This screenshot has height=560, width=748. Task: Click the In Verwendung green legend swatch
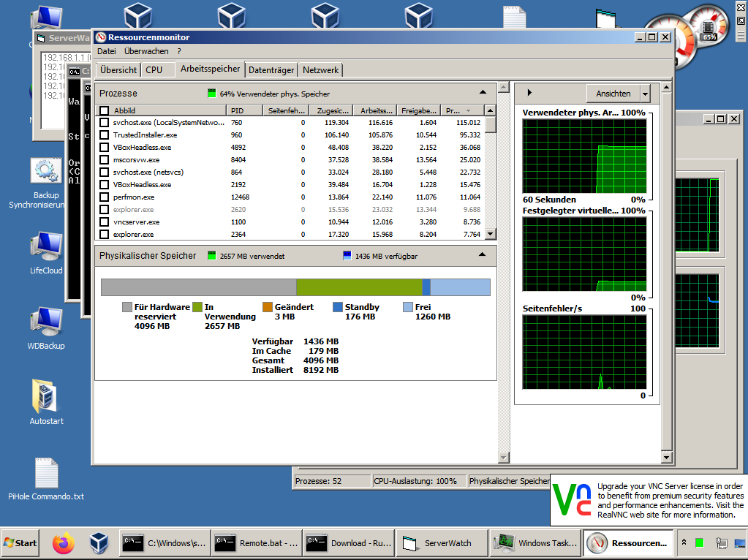point(197,308)
